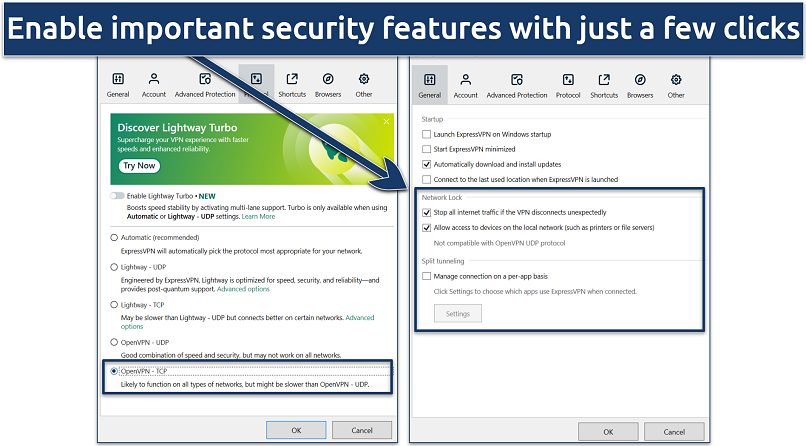This screenshot has width=806, height=446.
Task: Open the Other gear icon in right window
Action: [x=676, y=80]
